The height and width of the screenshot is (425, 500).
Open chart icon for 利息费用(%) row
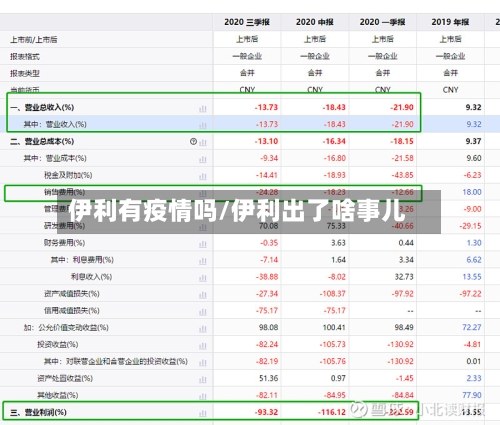[x=203, y=261]
